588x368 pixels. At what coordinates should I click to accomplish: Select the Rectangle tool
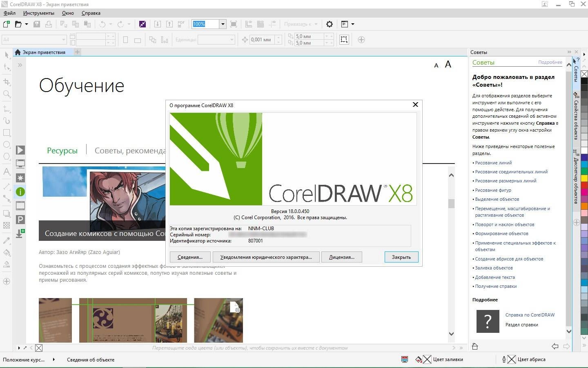[x=7, y=132]
